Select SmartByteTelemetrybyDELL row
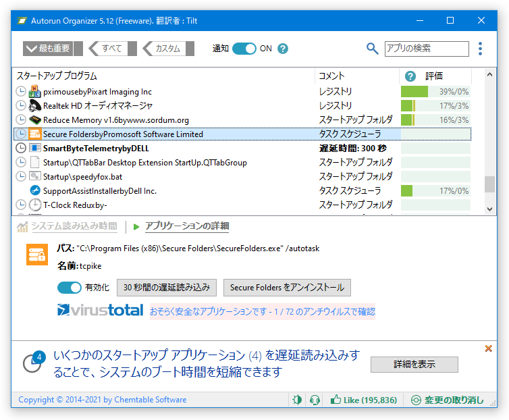Image resolution: width=509 pixels, height=420 pixels. click(242, 148)
